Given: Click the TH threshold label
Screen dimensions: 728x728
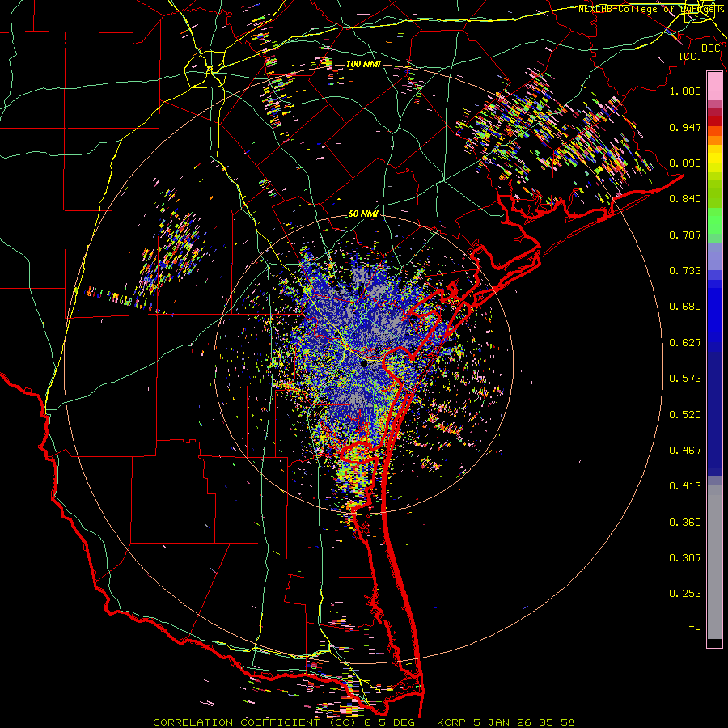Looking at the screenshot, I should (695, 630).
